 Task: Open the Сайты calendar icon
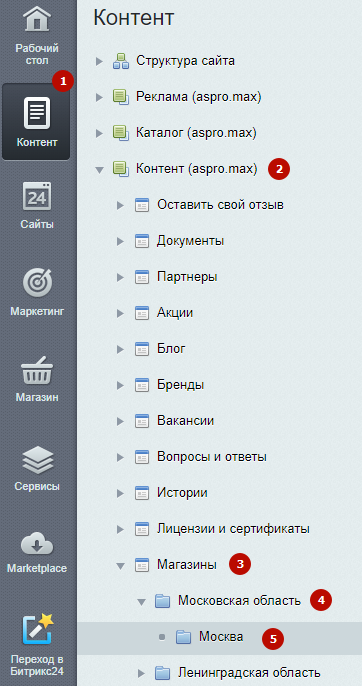coord(37,196)
